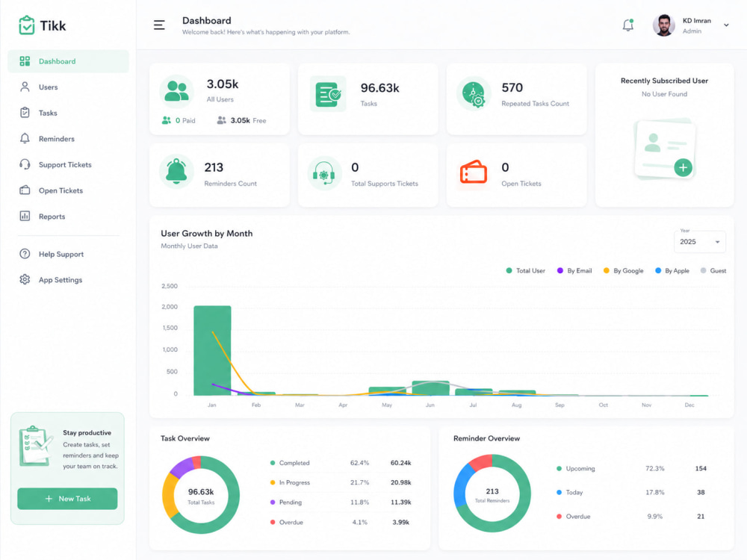
Task: Click the All Users group icon
Action: (x=176, y=91)
